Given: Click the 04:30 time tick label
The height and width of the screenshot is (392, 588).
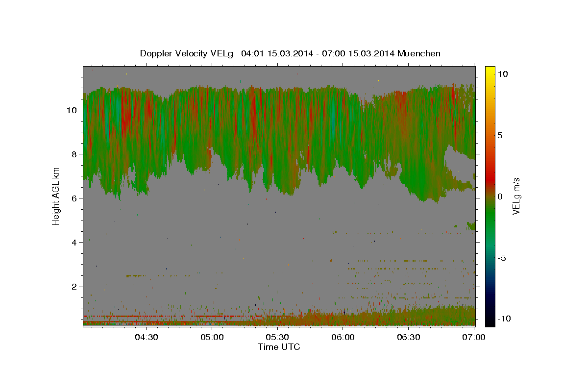Looking at the screenshot, I should tap(147, 337).
